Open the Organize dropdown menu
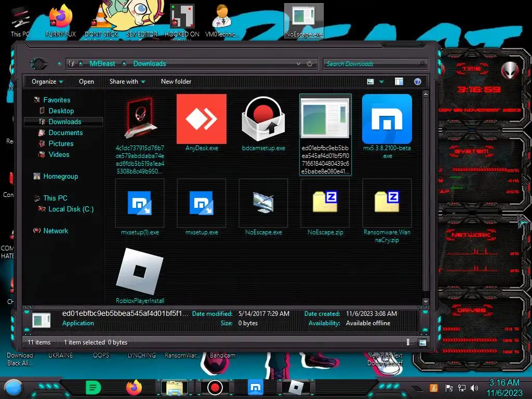The height and width of the screenshot is (399, 532). [47, 82]
